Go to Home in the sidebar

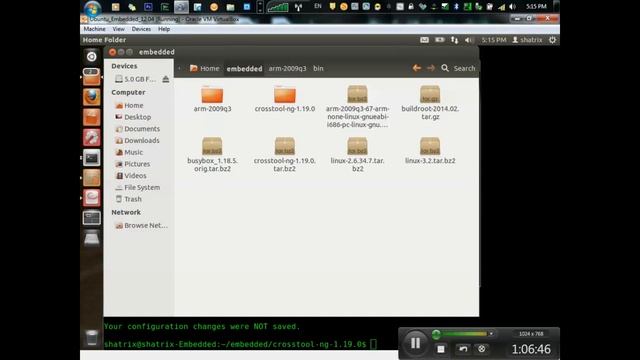pyautogui.click(x=129, y=105)
